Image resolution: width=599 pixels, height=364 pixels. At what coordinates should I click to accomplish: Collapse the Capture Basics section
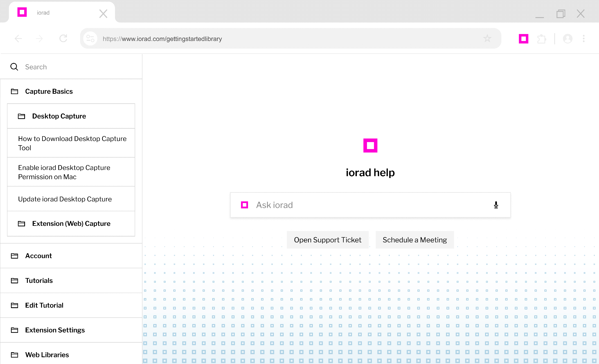click(x=71, y=91)
